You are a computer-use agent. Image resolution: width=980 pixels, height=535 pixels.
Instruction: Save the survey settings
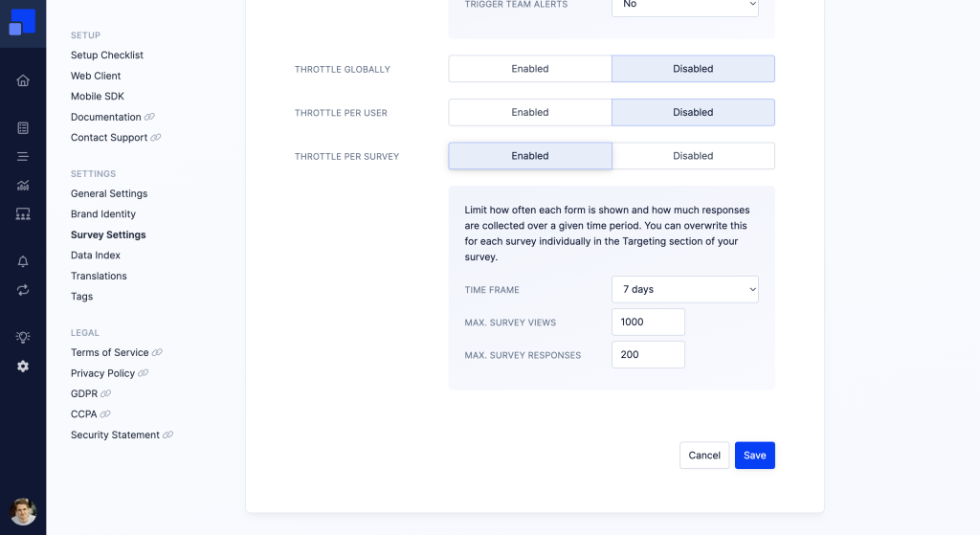coord(755,455)
